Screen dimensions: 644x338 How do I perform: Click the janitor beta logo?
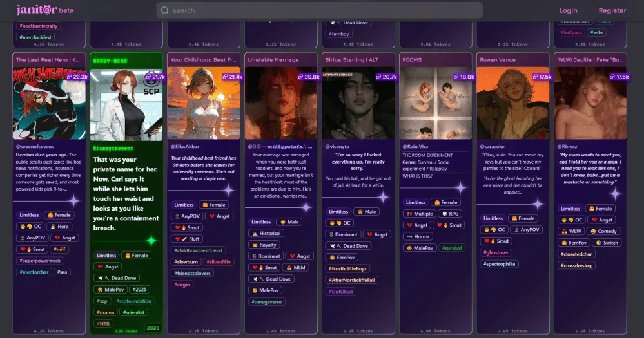pos(45,10)
